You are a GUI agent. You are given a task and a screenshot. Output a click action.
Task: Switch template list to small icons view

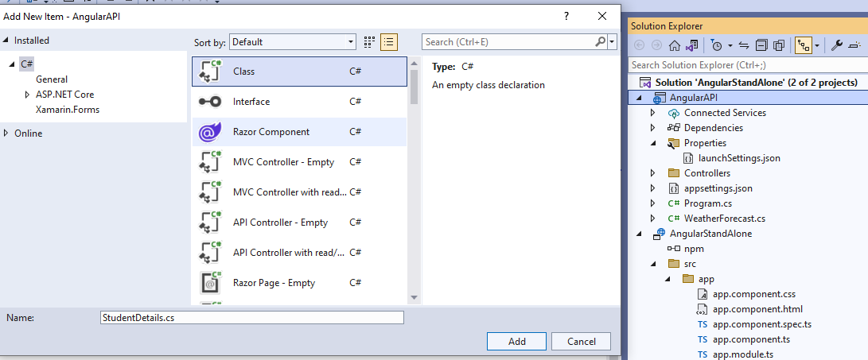click(369, 41)
